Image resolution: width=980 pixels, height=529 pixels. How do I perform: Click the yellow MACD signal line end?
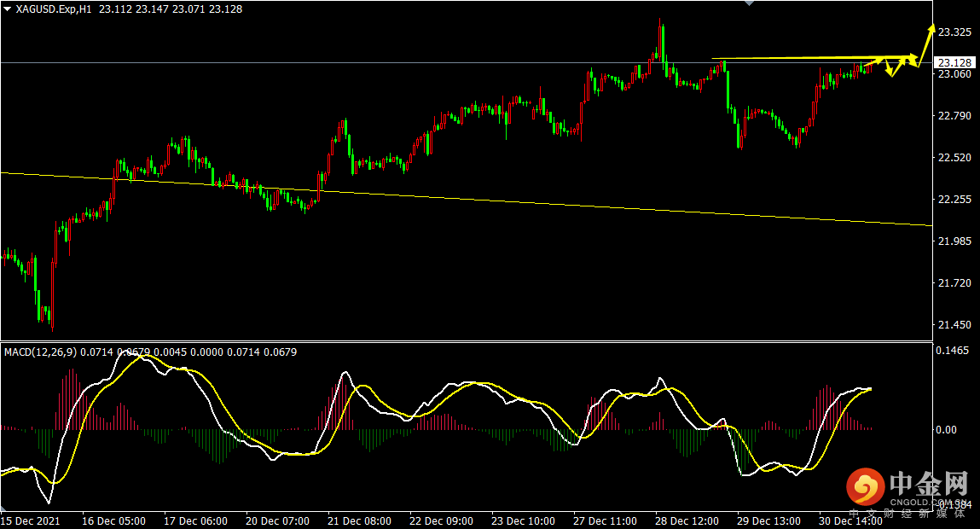click(x=869, y=390)
